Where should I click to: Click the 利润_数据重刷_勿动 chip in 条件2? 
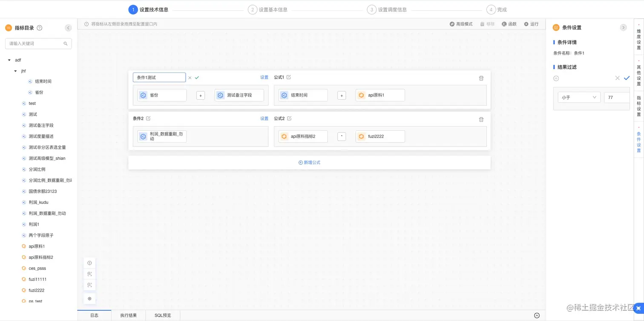click(162, 136)
